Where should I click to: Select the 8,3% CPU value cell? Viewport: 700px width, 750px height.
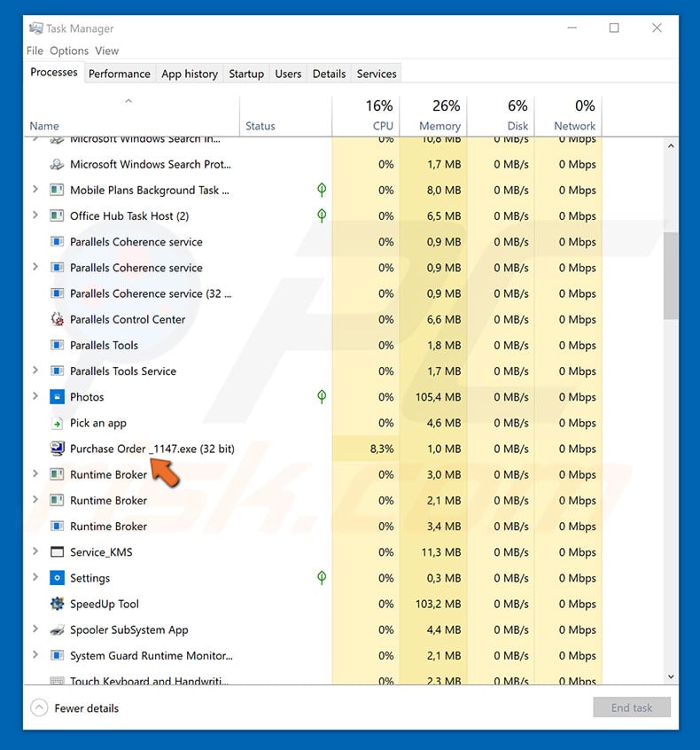pyautogui.click(x=366, y=449)
